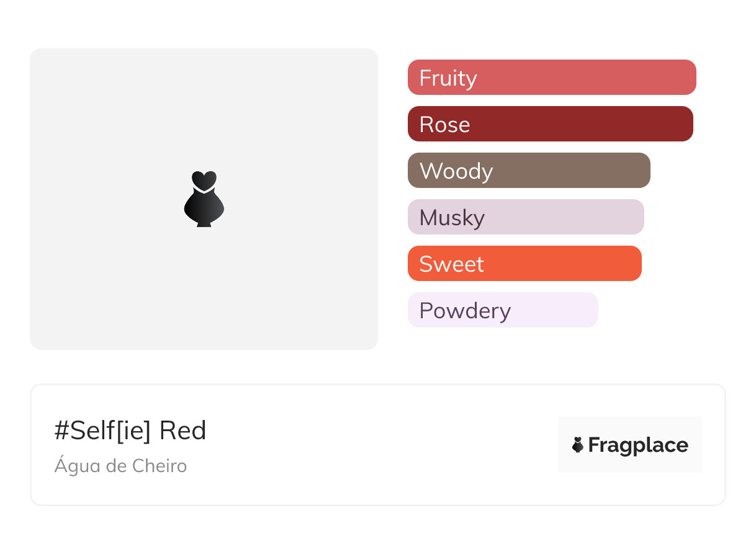Click the "Rose" text label
The image size is (756, 536).
tap(444, 125)
